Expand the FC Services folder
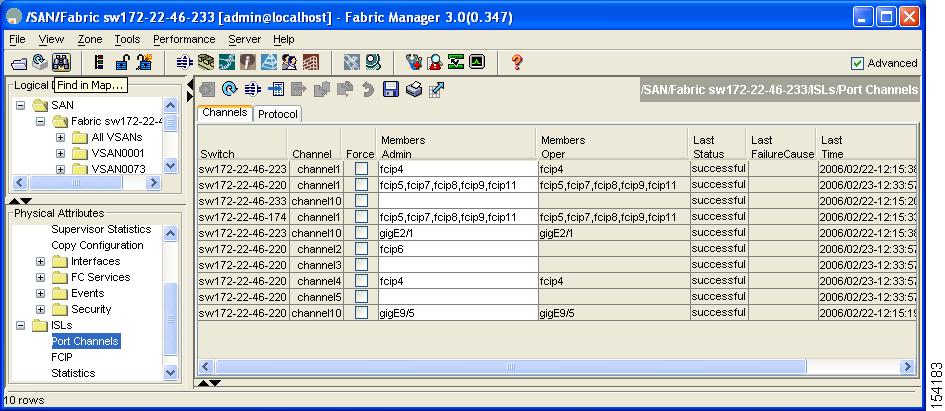 click(x=40, y=278)
